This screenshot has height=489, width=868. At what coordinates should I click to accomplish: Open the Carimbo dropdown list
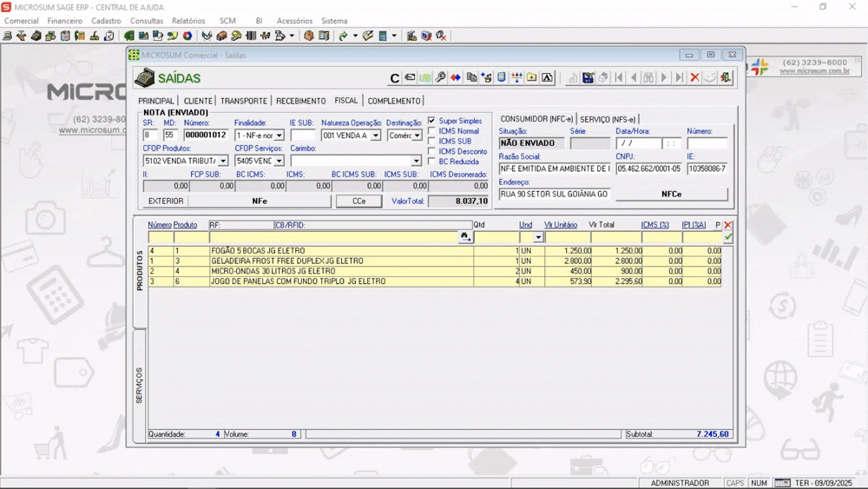(x=417, y=161)
